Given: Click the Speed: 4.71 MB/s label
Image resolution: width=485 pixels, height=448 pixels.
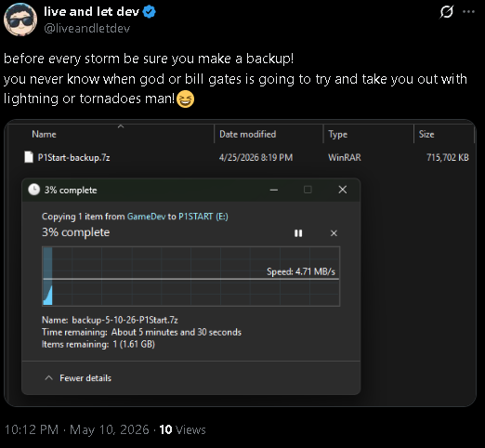Looking at the screenshot, I should 301,271.
